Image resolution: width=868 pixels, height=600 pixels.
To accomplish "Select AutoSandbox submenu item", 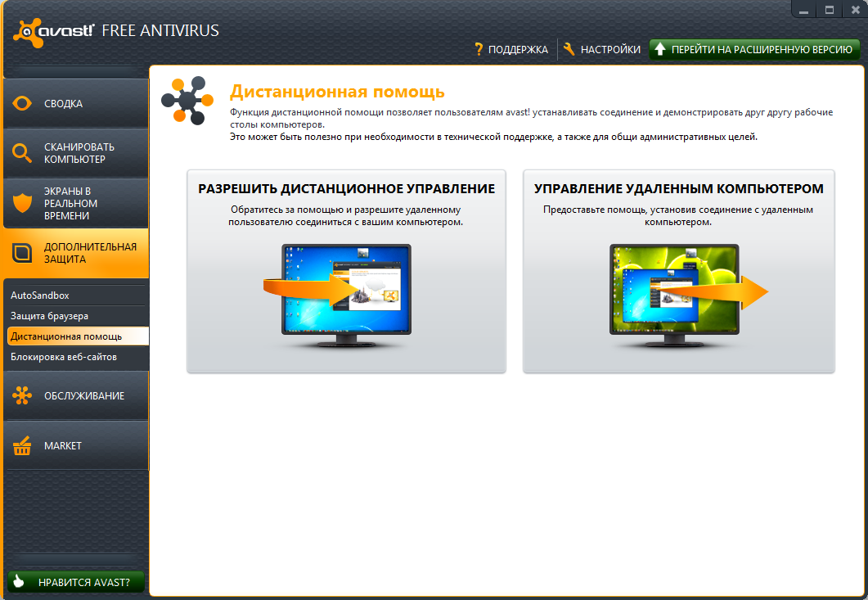I will (78, 295).
